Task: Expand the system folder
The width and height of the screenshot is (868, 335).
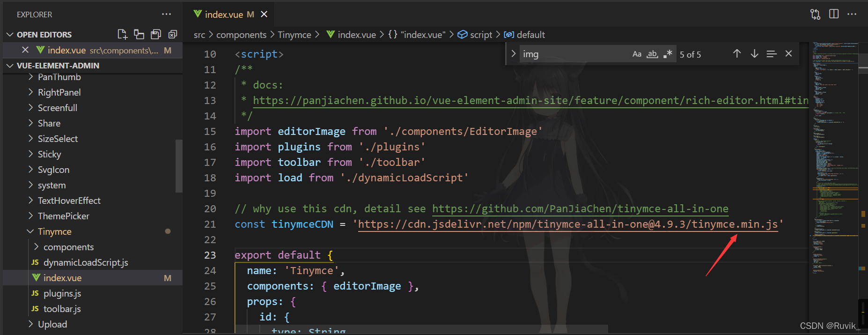Action: point(31,185)
